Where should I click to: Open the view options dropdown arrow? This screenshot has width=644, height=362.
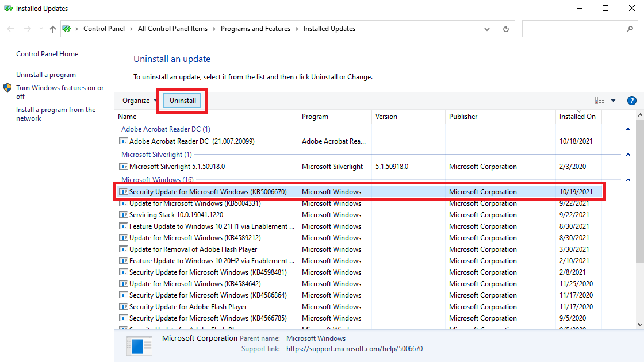tap(613, 101)
